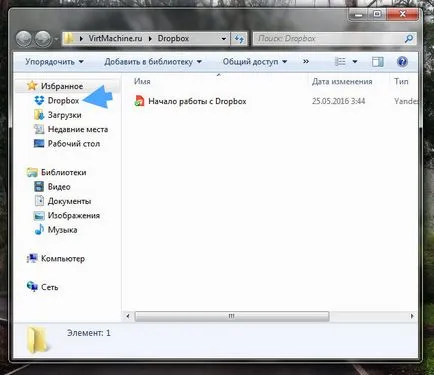The image size is (434, 375).
Task: Toggle the preview pane button
Action: tap(378, 62)
